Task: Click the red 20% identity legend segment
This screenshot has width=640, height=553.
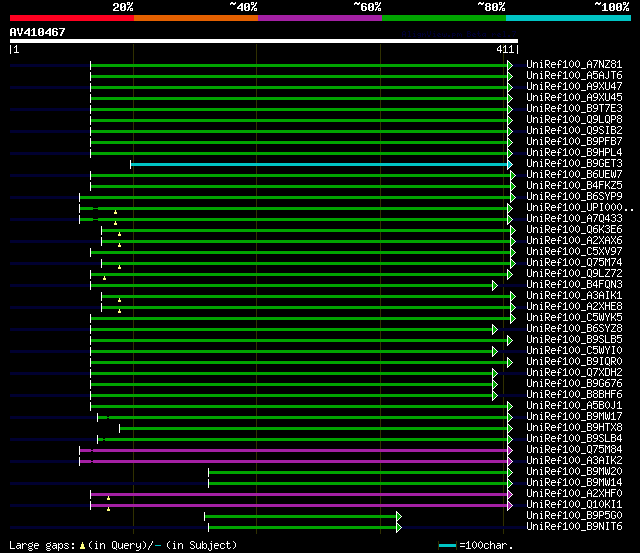Action: point(72,18)
